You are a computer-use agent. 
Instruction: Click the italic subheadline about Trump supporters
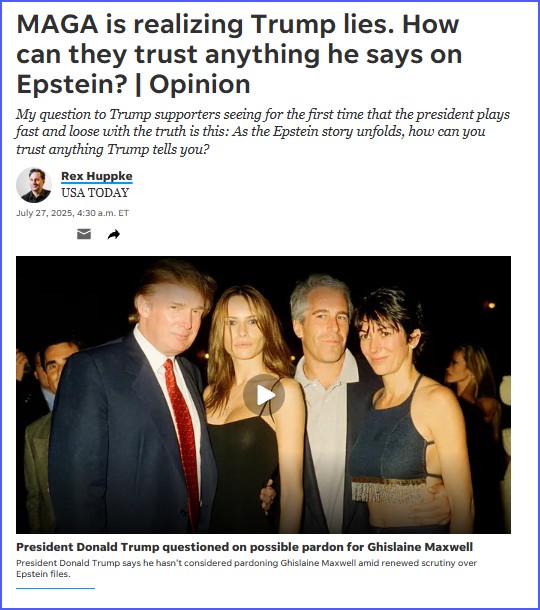263,131
